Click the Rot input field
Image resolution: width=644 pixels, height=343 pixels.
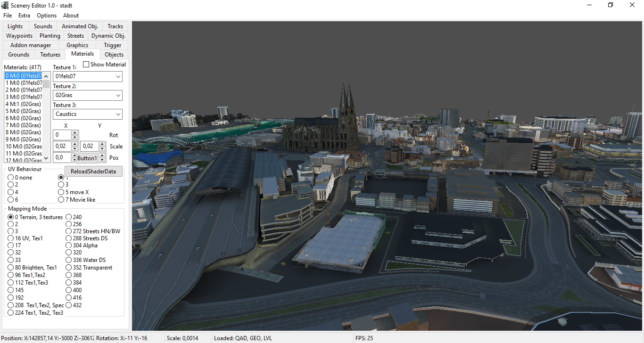coord(62,135)
